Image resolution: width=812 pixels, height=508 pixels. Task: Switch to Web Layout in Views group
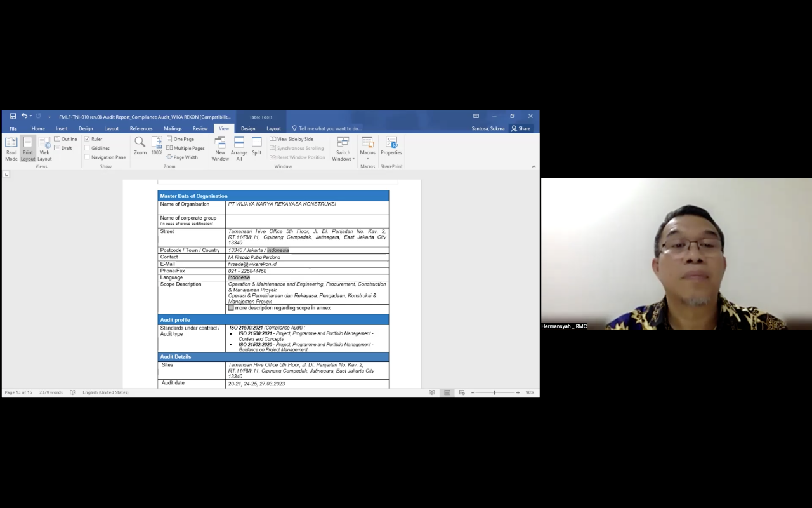pyautogui.click(x=44, y=150)
